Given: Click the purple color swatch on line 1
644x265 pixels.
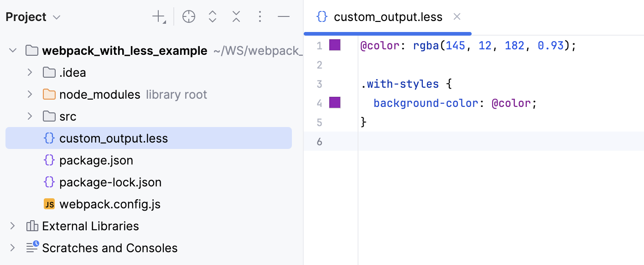Looking at the screenshot, I should (335, 45).
